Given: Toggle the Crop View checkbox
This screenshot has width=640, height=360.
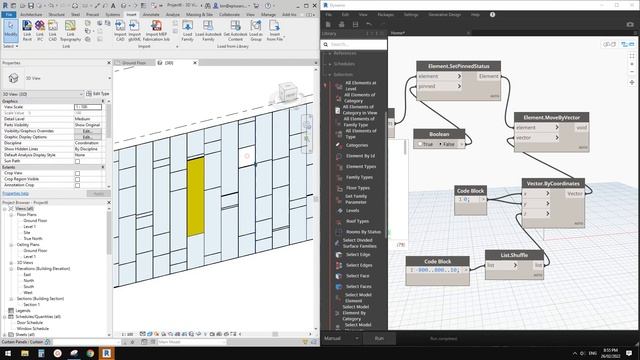Looking at the screenshot, I should (x=77, y=173).
